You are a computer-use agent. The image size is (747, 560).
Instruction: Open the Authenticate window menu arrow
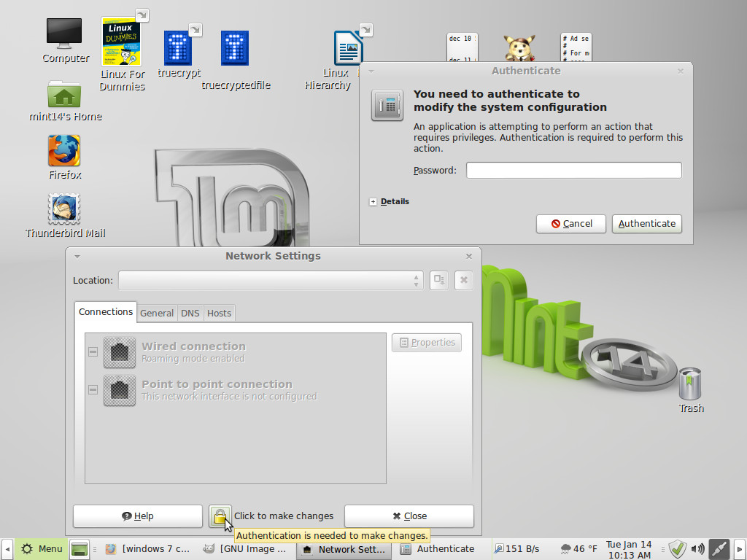coord(371,71)
